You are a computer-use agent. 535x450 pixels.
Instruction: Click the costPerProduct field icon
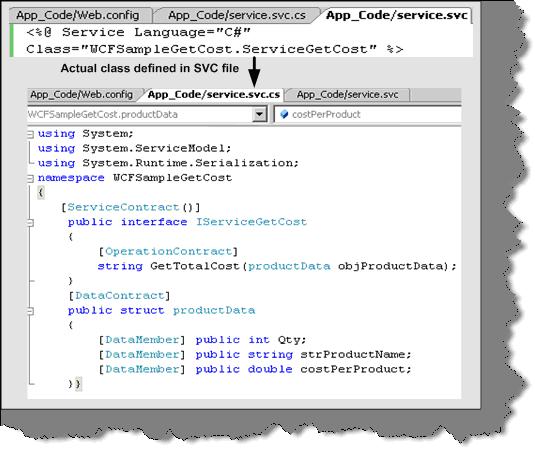284,114
